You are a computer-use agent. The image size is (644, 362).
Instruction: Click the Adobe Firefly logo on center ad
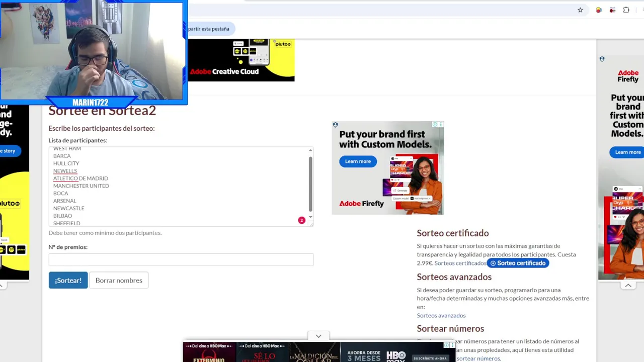click(x=361, y=204)
